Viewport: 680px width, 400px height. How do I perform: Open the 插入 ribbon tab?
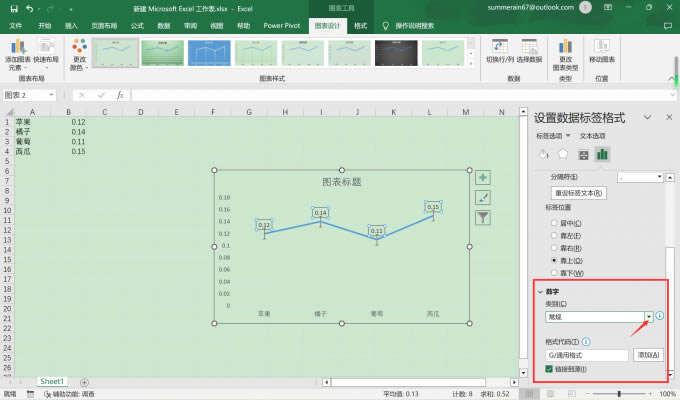click(71, 25)
